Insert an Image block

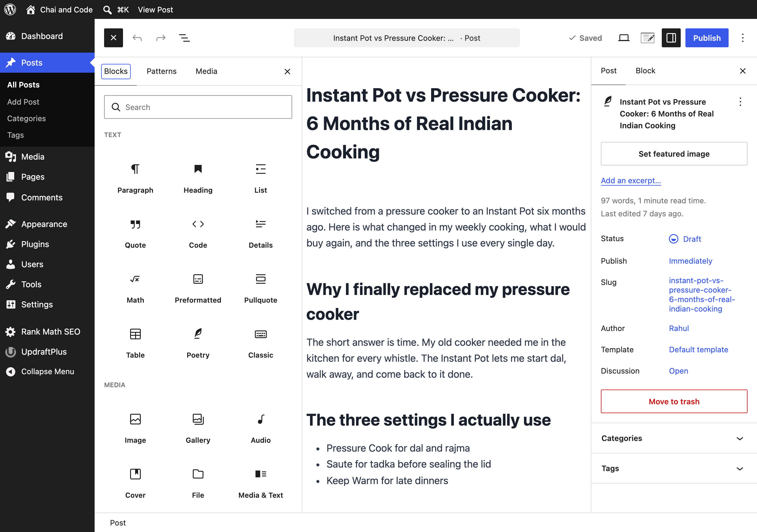[135, 428]
